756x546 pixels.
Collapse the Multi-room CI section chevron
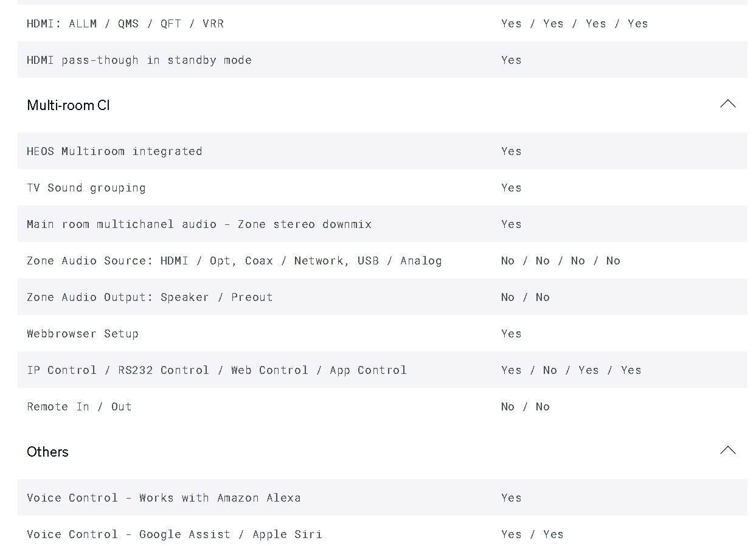click(x=727, y=104)
